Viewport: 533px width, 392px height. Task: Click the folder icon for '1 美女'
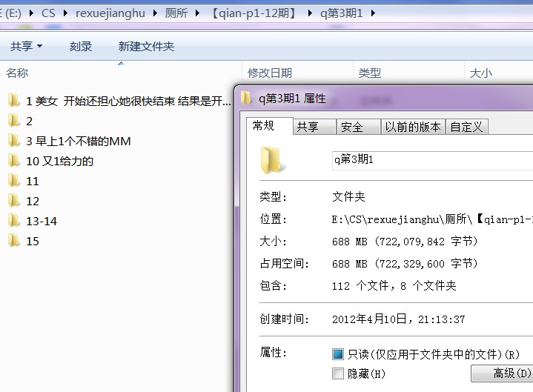14,101
